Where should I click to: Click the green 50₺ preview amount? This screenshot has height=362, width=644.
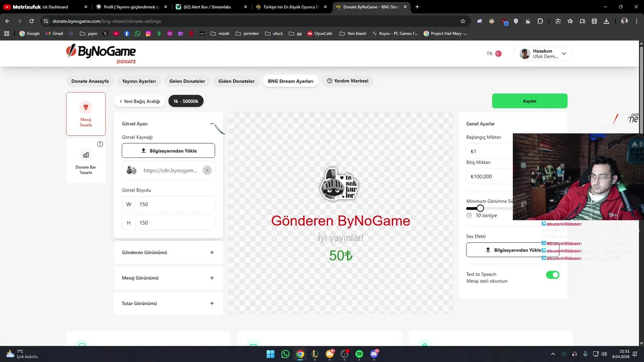(x=341, y=255)
